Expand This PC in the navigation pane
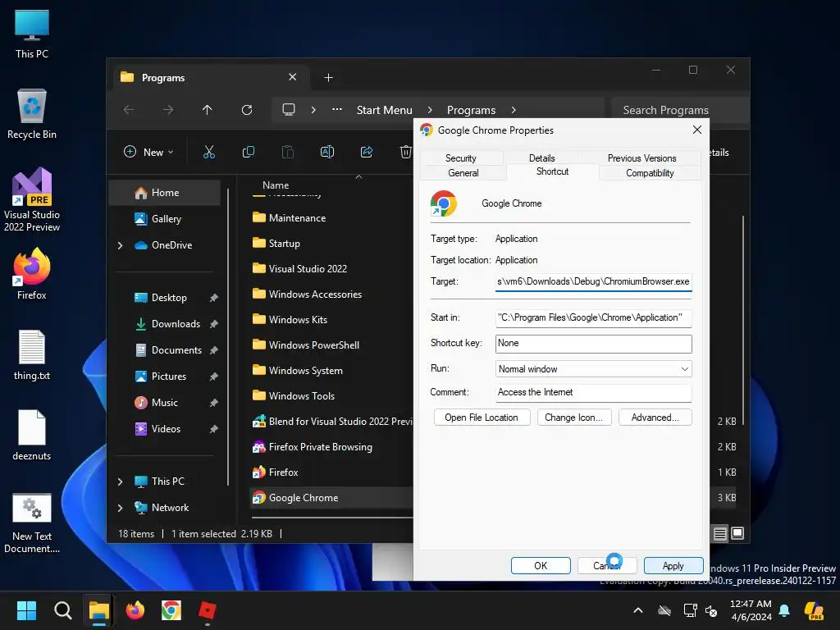 120,482
